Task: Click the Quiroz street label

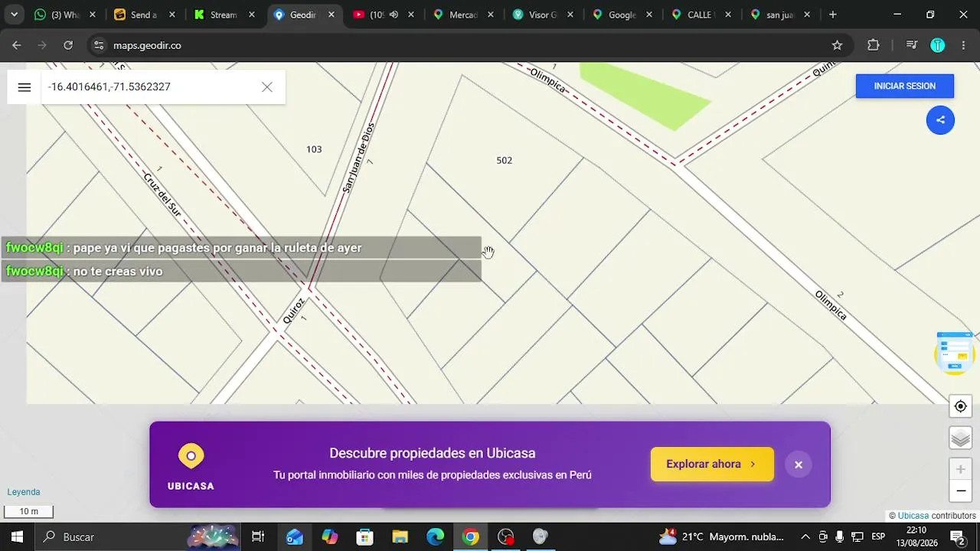Action: pyautogui.click(x=293, y=311)
